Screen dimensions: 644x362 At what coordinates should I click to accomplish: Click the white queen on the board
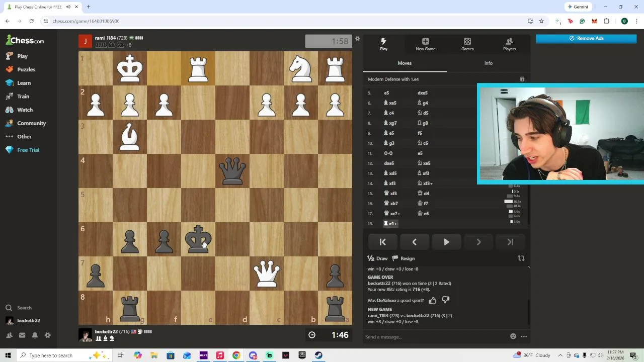267,274
